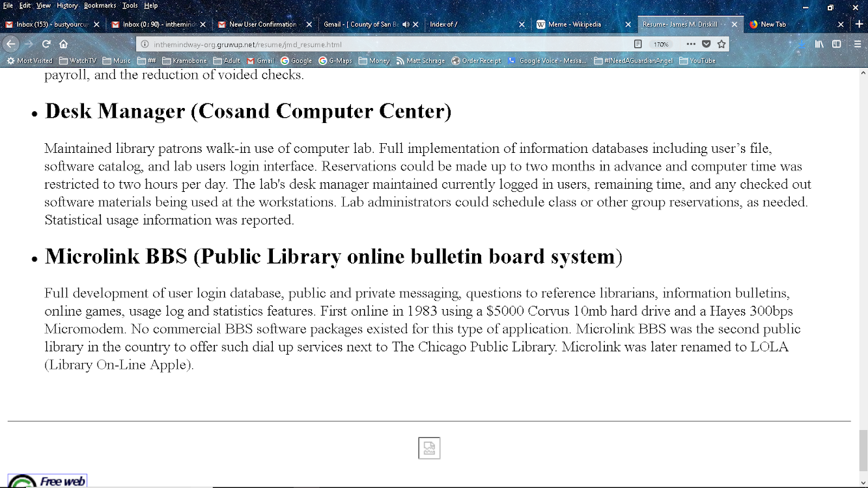Click the broken image icon at page bottom
This screenshot has height=488, width=868.
click(429, 448)
